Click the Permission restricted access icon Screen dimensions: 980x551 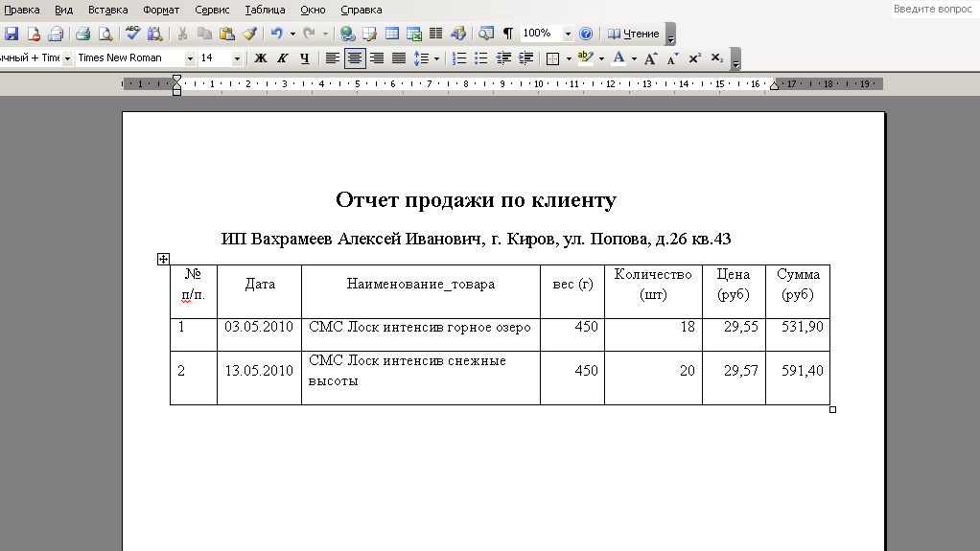pyautogui.click(x=34, y=34)
